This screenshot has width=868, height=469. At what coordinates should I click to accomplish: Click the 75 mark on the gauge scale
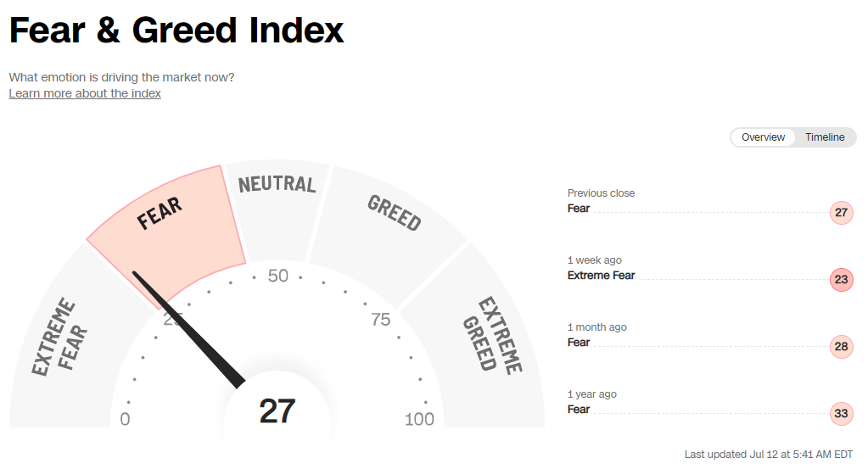pos(380,320)
